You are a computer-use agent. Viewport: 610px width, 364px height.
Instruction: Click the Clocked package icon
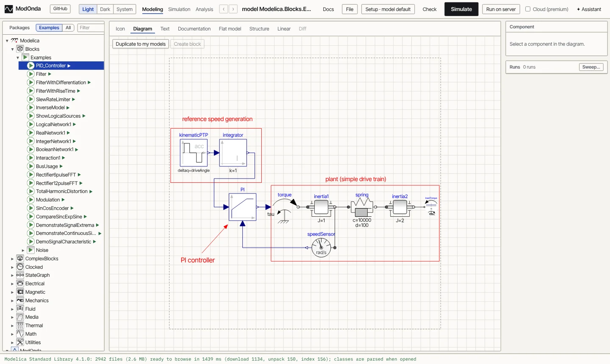(x=20, y=267)
